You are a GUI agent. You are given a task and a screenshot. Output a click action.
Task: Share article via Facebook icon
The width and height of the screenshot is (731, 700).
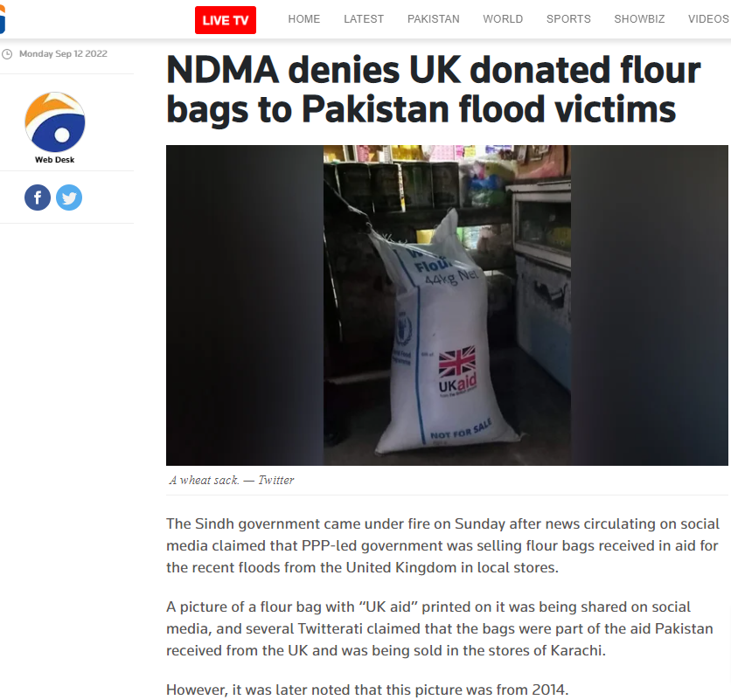38,198
